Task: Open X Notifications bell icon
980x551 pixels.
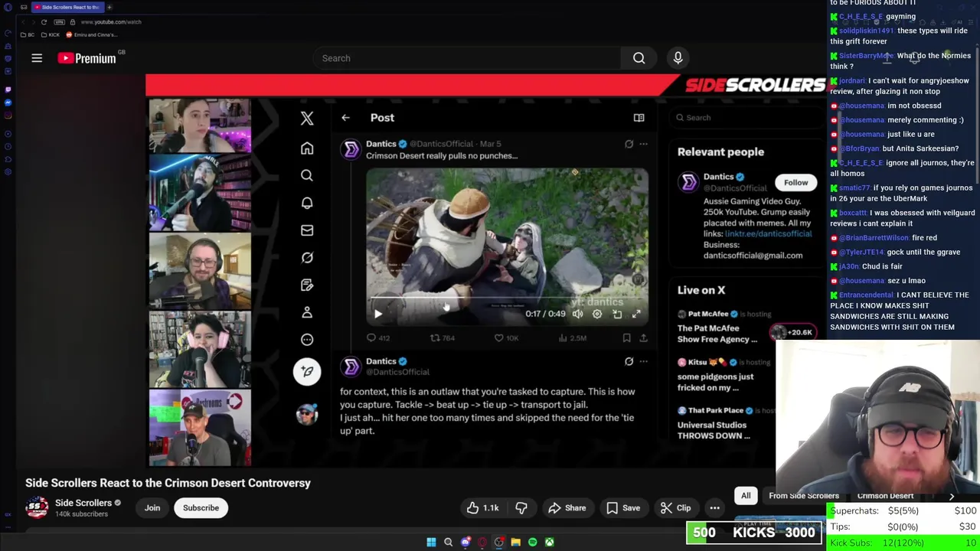Action: pos(307,203)
